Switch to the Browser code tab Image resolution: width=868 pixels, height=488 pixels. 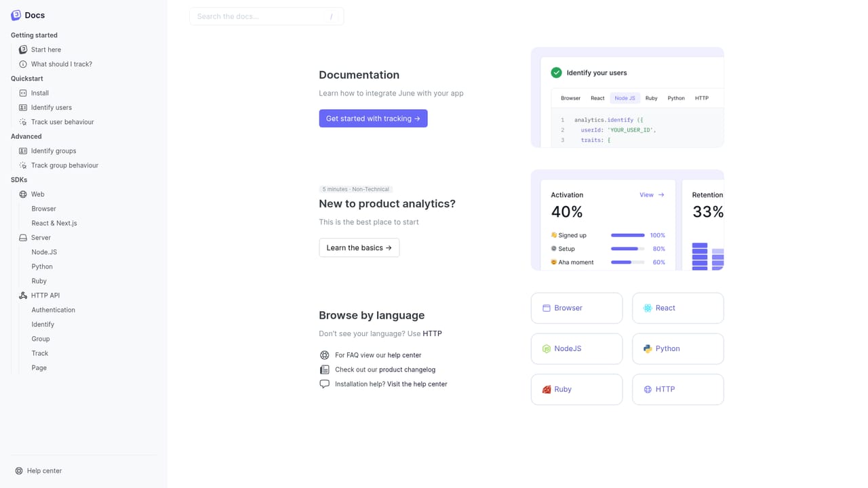570,98
